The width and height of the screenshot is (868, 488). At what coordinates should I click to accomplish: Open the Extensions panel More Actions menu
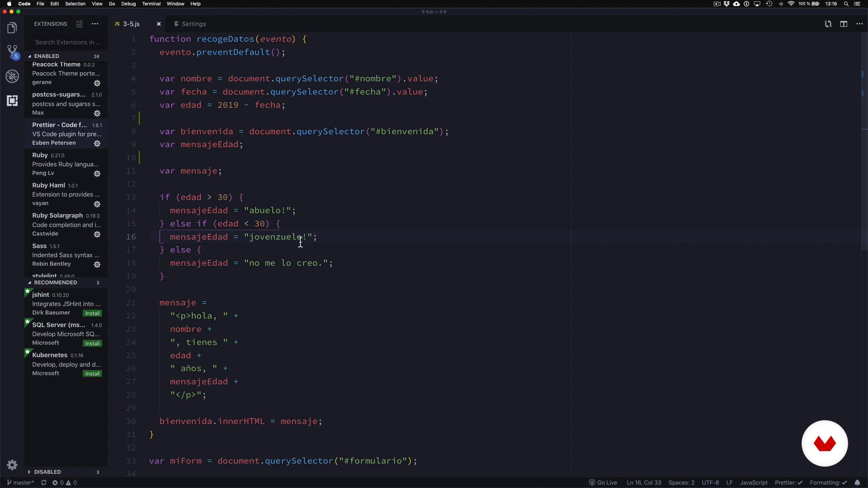click(95, 24)
